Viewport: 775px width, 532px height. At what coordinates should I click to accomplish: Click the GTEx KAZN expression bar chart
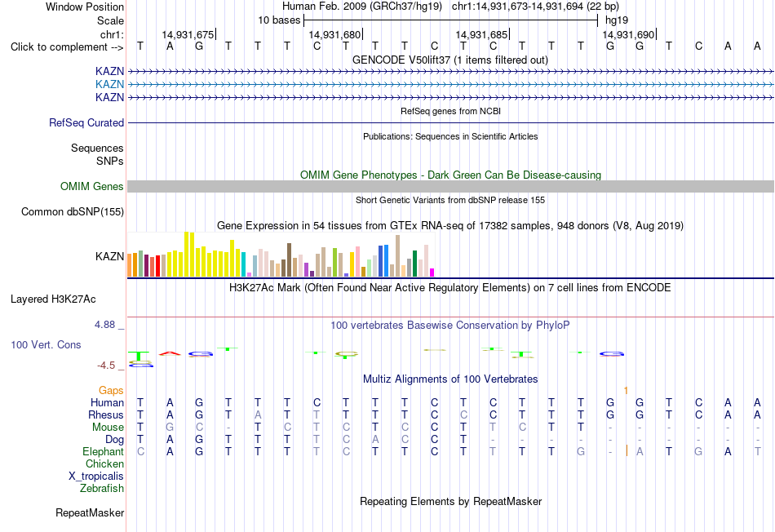click(281, 254)
